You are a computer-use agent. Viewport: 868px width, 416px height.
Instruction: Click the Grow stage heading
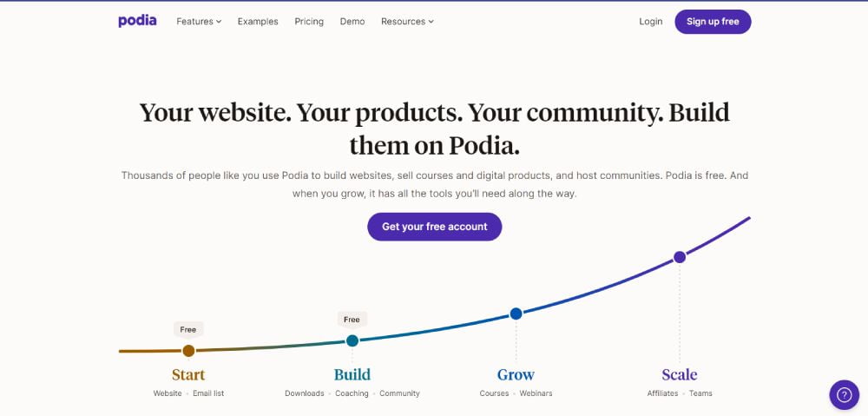[516, 375]
